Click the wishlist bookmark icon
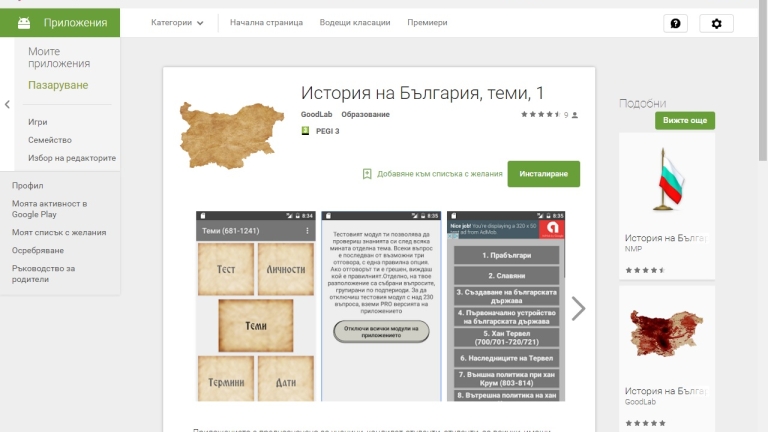 367,174
